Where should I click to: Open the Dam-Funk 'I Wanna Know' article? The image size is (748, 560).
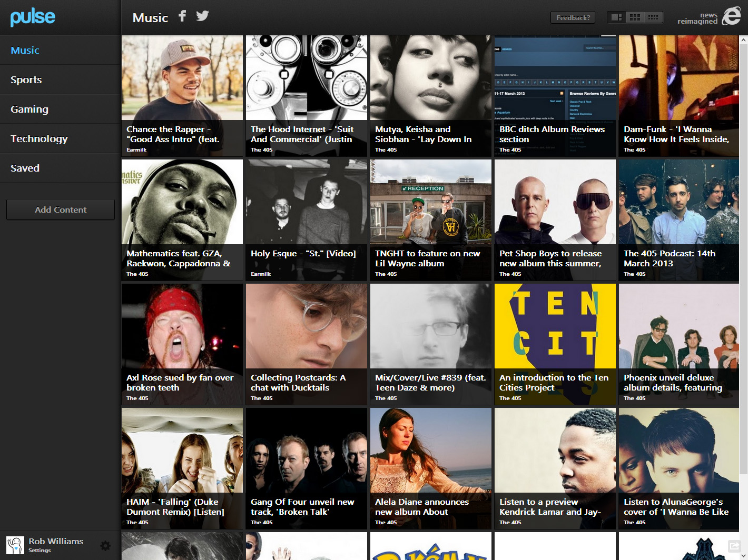[679, 96]
